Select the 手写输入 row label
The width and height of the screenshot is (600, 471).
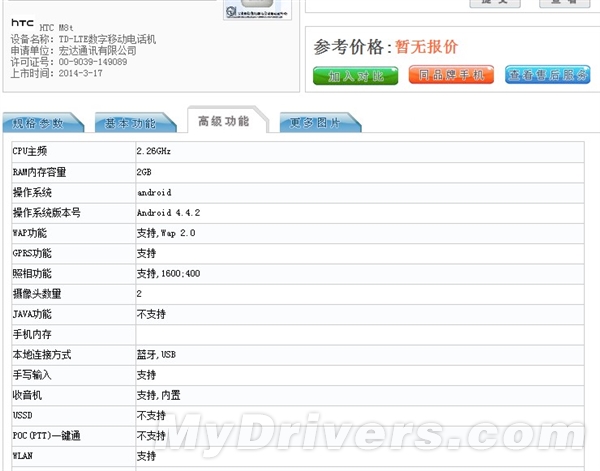pos(31,375)
